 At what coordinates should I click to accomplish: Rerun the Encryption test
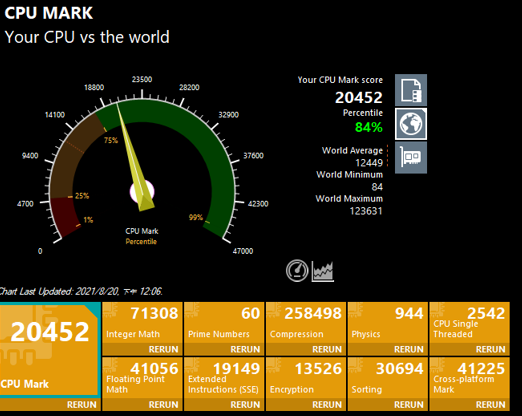tap(327, 405)
